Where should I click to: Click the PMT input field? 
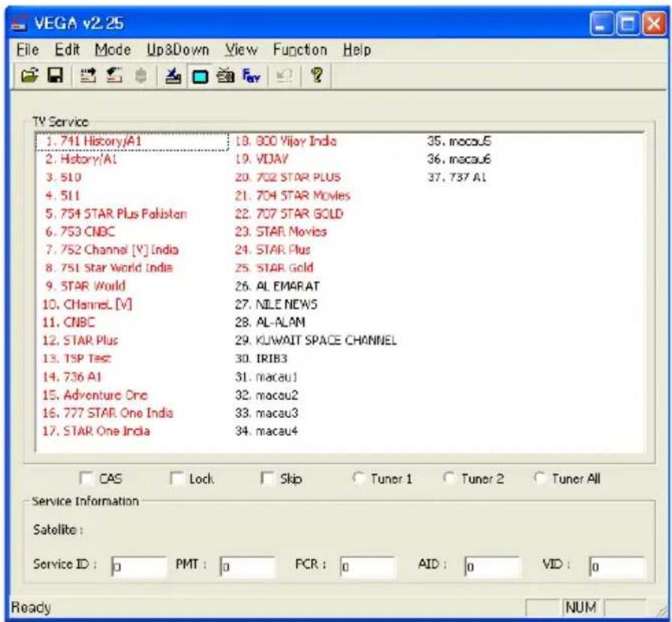(x=247, y=567)
